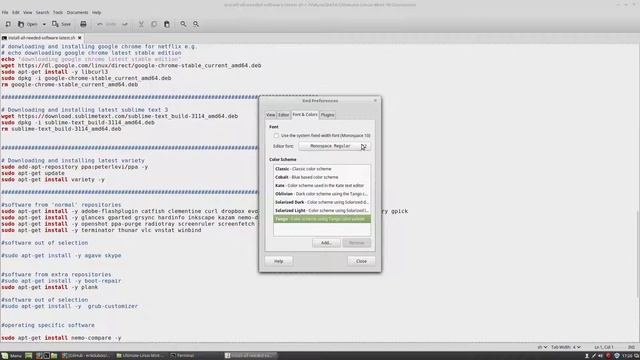640x360 pixels.
Task: Open the Tab Width dropdown in status bar
Action: (x=566, y=347)
